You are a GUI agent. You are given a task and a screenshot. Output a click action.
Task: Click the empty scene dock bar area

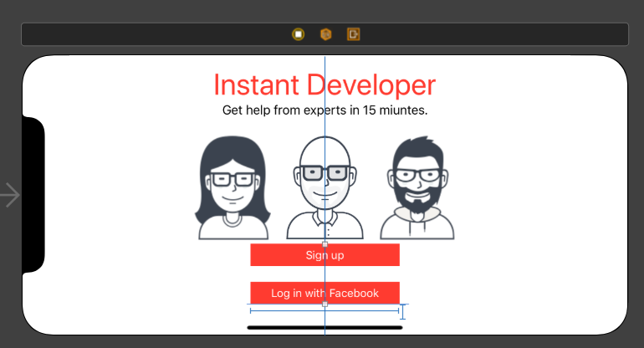[167, 34]
